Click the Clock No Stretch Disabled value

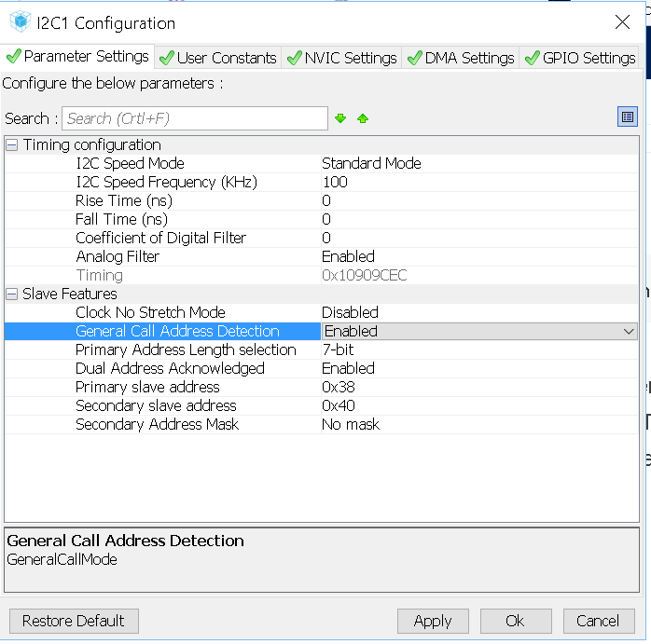[x=350, y=312]
